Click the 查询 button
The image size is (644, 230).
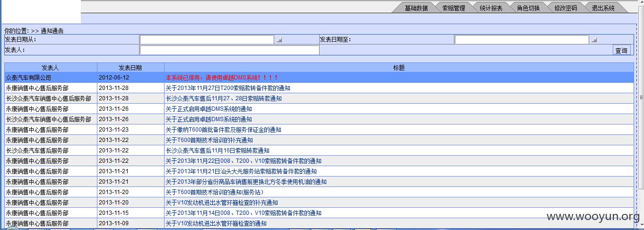pyautogui.click(x=621, y=50)
